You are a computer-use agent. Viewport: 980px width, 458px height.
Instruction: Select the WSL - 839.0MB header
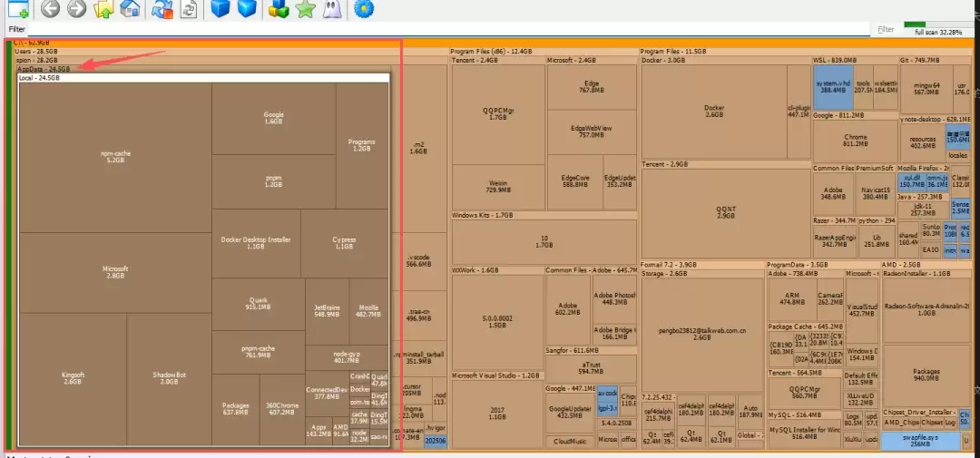(x=855, y=60)
